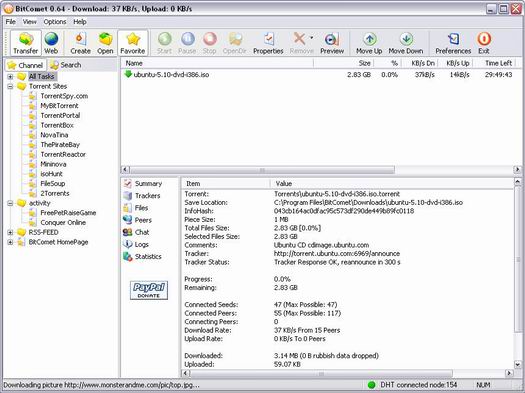Show the Files list

pyautogui.click(x=136, y=208)
